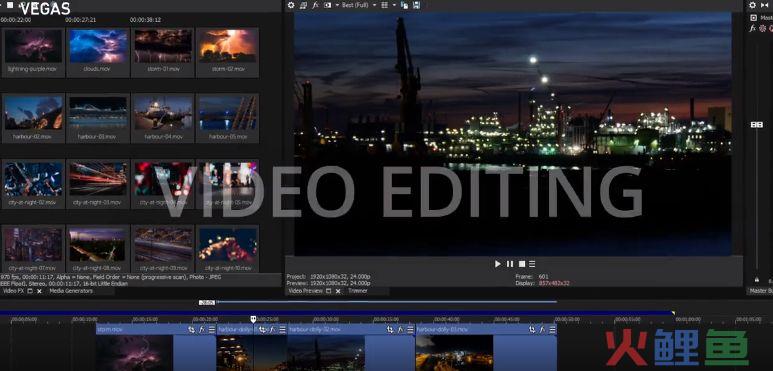Open the Best (Full) preview quality dropdown

coord(358,5)
